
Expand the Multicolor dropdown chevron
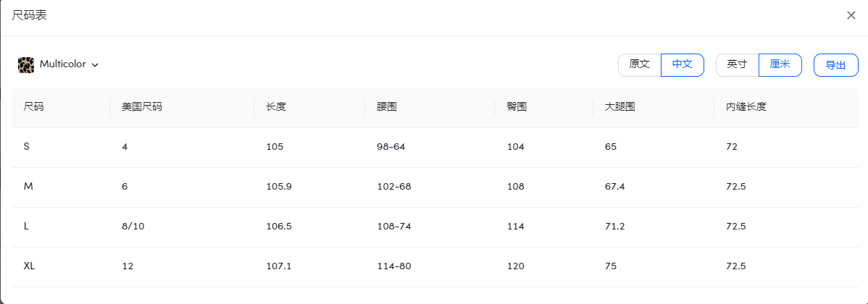[x=95, y=65]
